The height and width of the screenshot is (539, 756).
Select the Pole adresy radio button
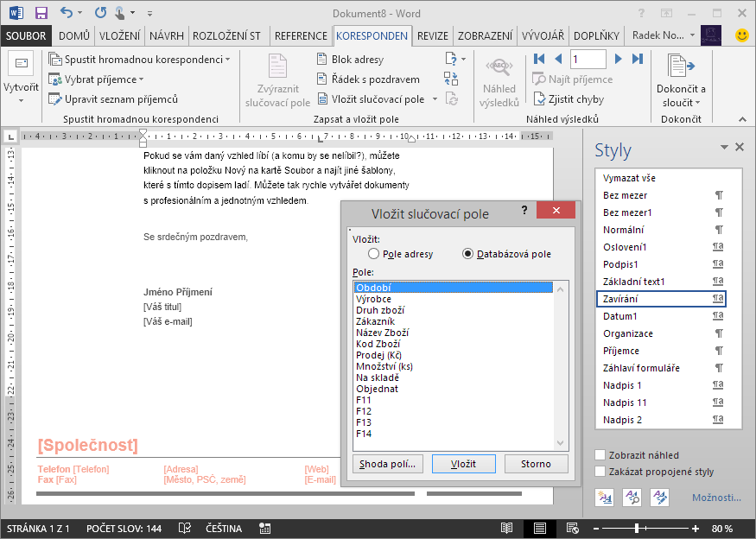point(373,254)
